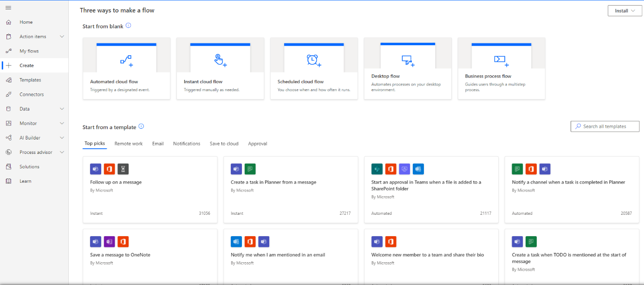
Task: Click the My flows icon
Action: pyautogui.click(x=8, y=51)
